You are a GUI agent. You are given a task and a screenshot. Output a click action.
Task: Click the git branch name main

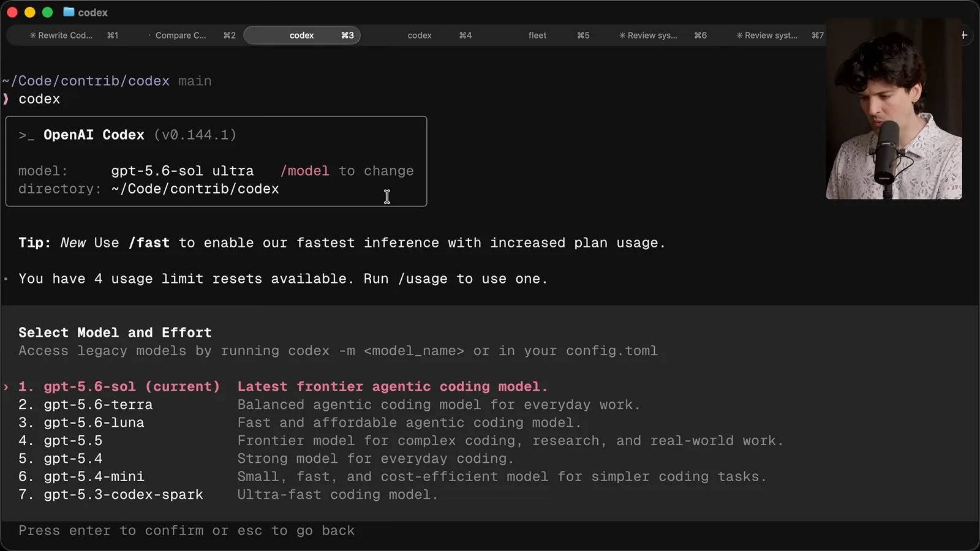coord(195,81)
